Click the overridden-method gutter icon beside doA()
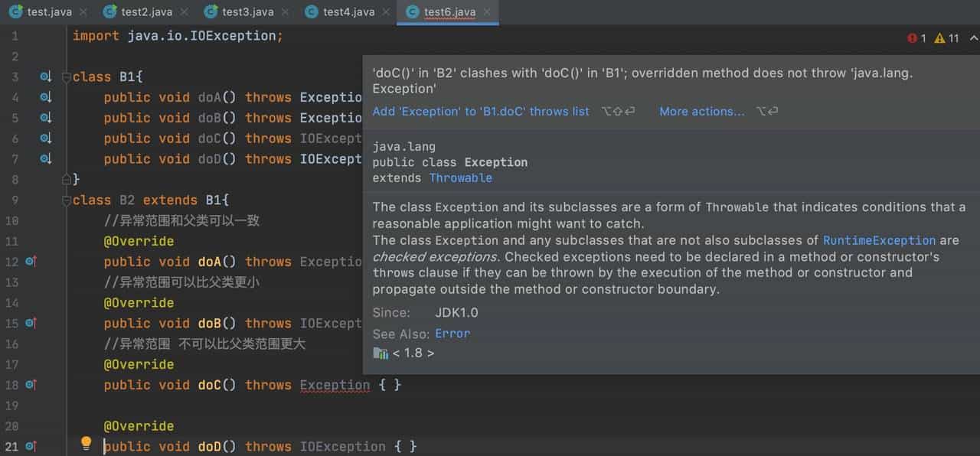Image resolution: width=980 pixels, height=456 pixels. click(46, 97)
